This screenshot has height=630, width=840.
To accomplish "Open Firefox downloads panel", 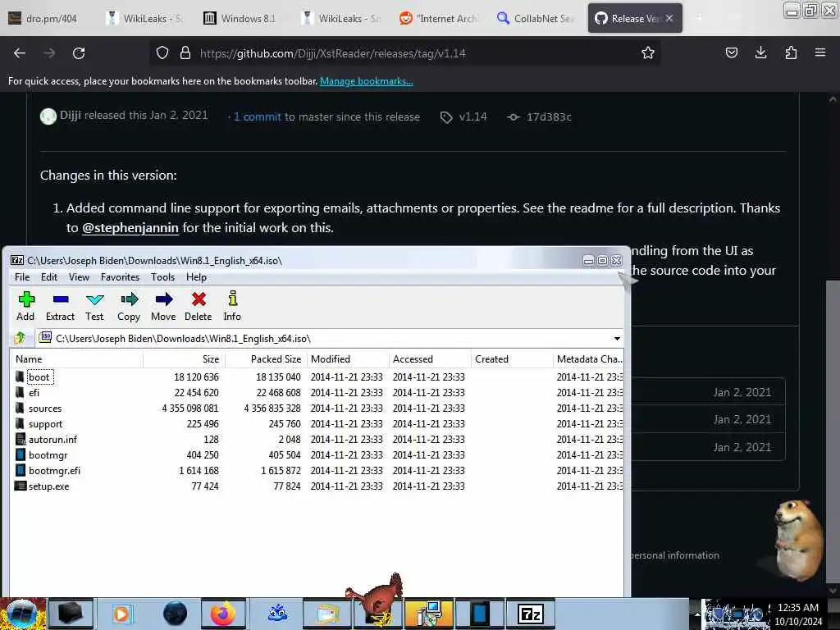I will [x=760, y=52].
